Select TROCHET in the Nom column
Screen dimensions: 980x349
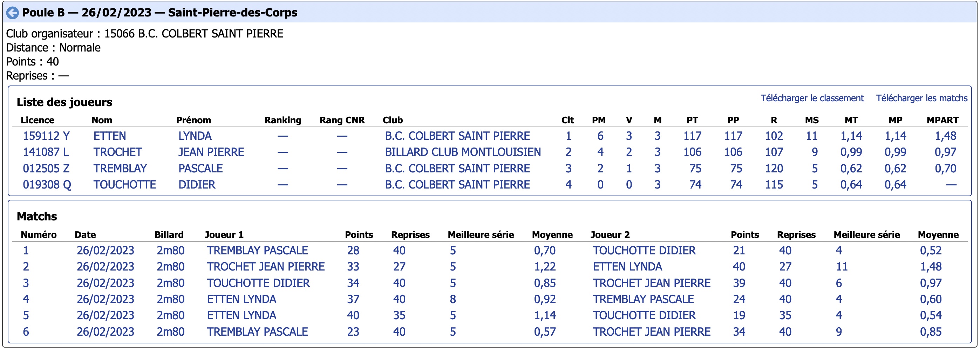click(117, 152)
